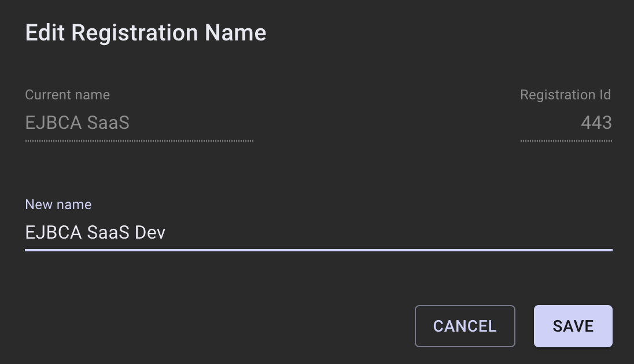Click the greyed 'EJBCA SaaS' current name text

(78, 123)
